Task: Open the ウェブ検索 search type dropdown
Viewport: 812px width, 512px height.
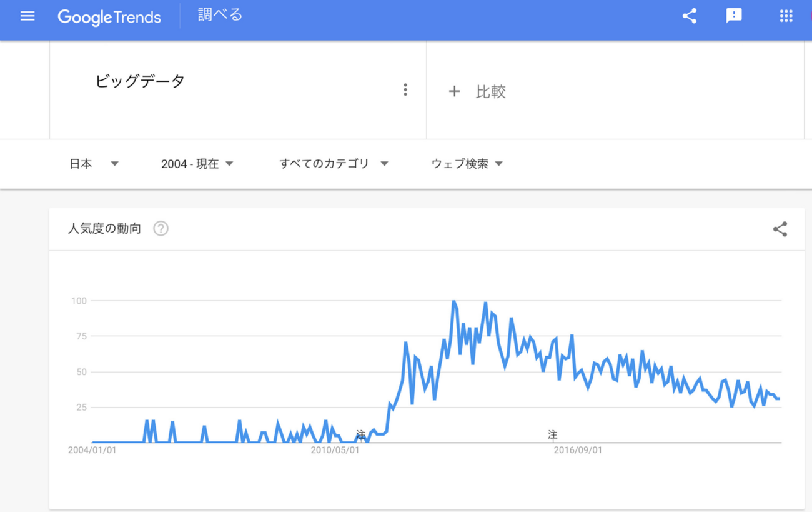Action: 467,164
